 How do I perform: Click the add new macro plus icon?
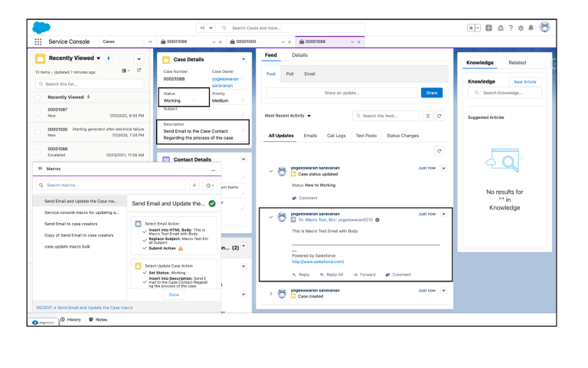point(194,185)
